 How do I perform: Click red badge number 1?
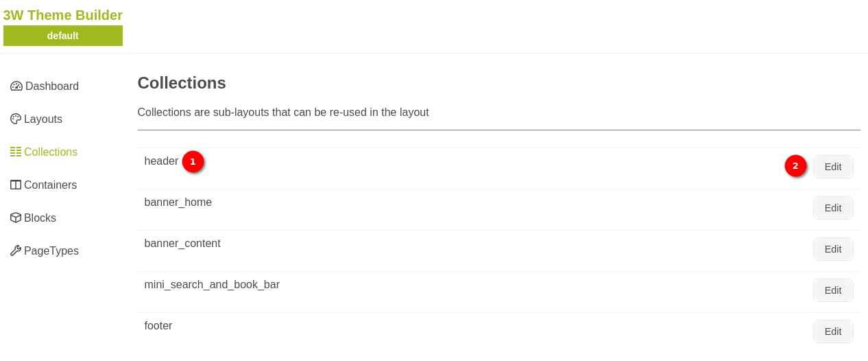(193, 162)
